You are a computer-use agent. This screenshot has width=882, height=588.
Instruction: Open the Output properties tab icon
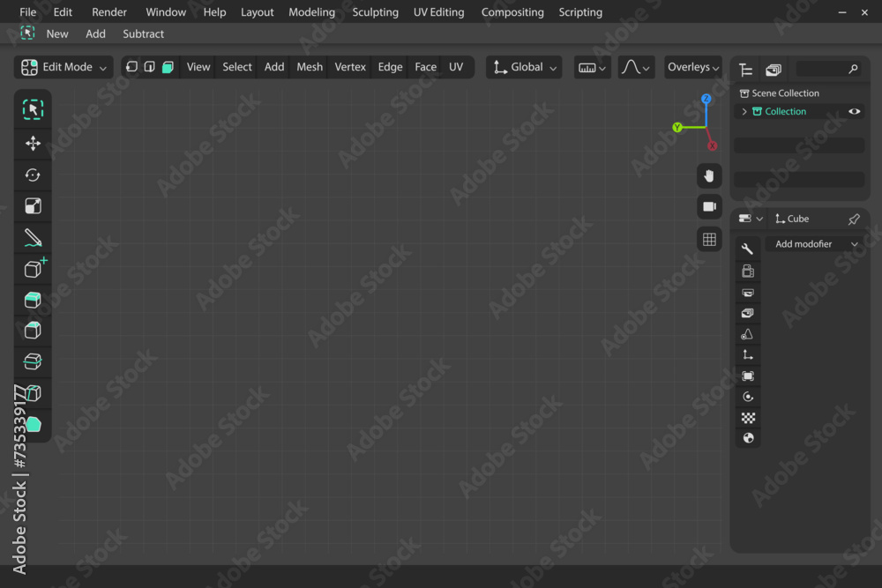748,293
